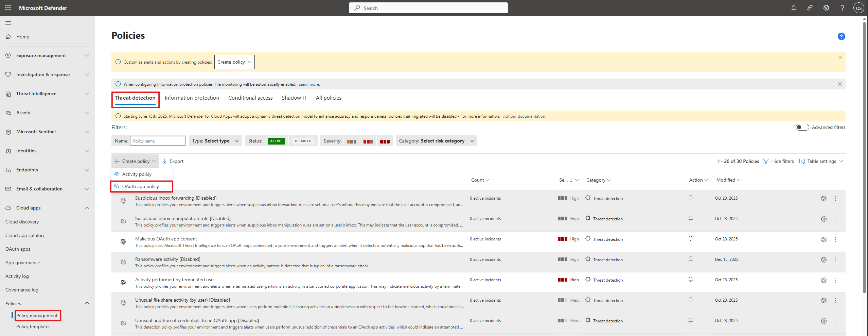
Task: Open more options for Suspicious inbox forwarding
Action: tap(835, 199)
